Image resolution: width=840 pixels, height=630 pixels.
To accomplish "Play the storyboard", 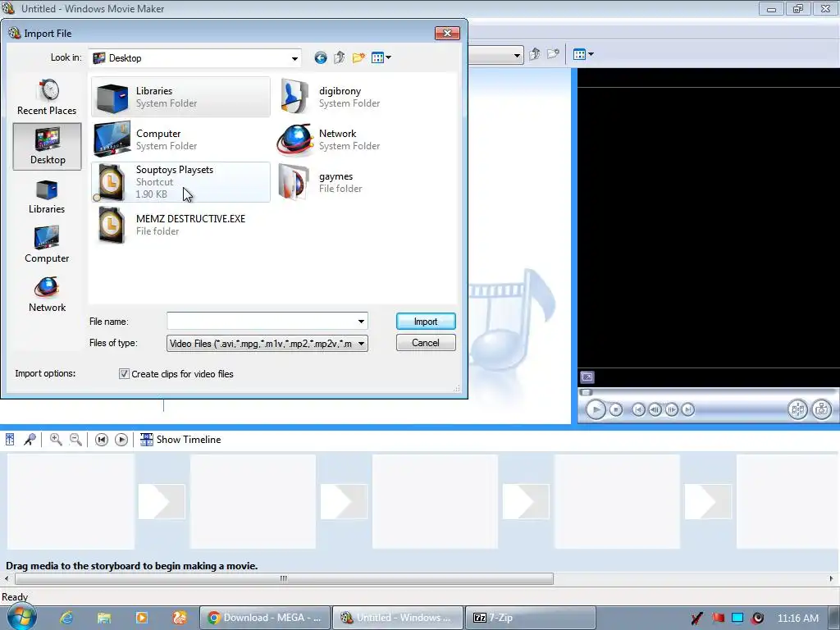I will coord(121,440).
